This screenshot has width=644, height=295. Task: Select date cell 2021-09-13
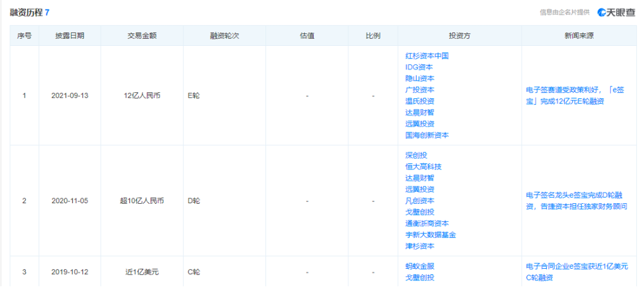tap(70, 95)
